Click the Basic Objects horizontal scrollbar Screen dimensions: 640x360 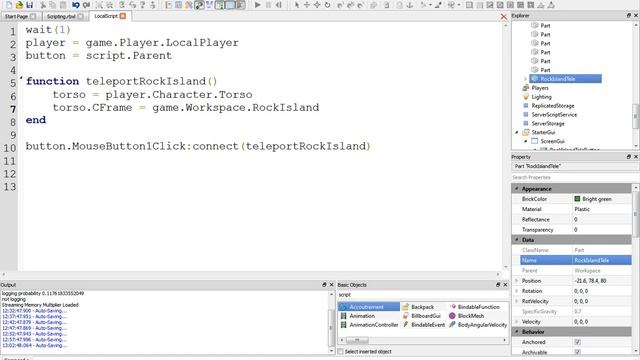(423, 340)
